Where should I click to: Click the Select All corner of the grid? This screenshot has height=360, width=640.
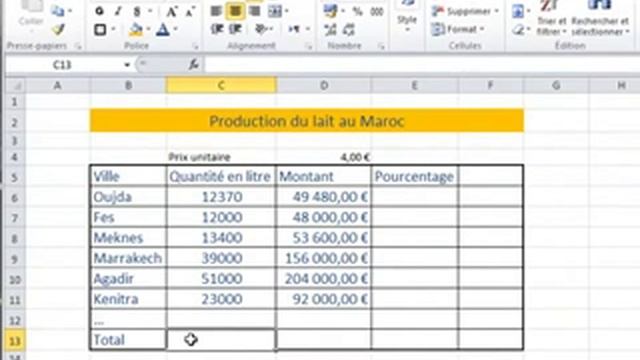15,86
